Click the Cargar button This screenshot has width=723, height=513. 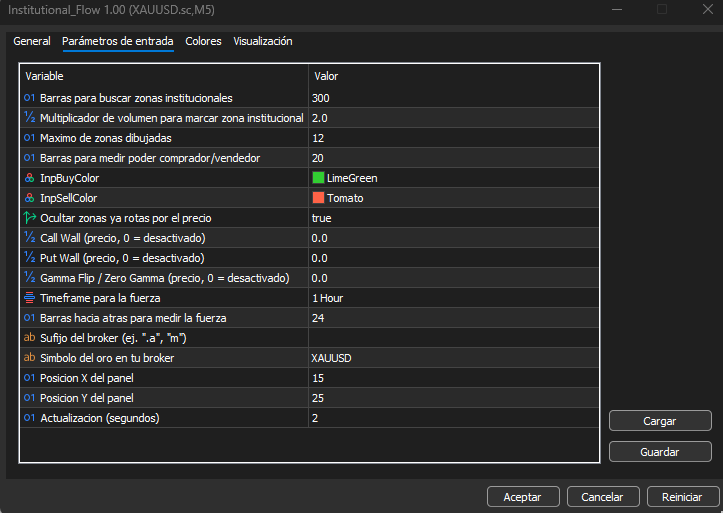click(660, 421)
